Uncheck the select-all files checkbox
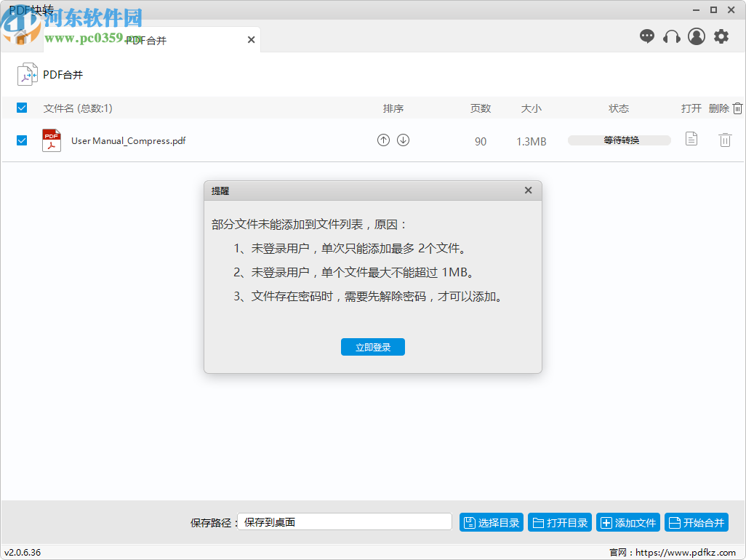The image size is (746, 560). click(x=22, y=108)
